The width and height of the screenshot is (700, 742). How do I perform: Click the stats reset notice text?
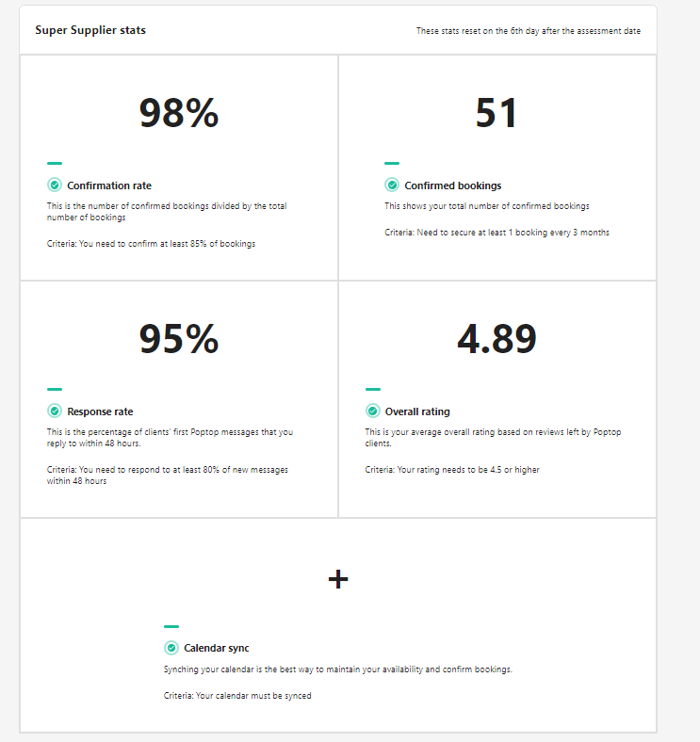(529, 31)
